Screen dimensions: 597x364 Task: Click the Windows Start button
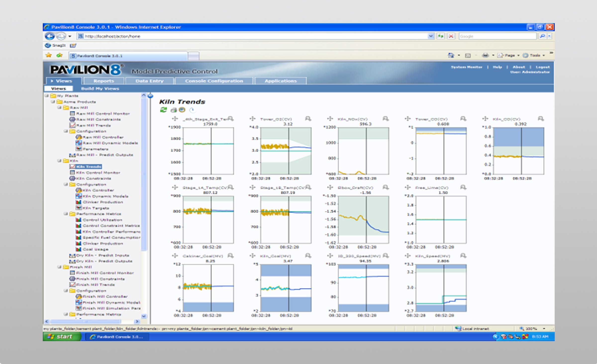(x=62, y=336)
